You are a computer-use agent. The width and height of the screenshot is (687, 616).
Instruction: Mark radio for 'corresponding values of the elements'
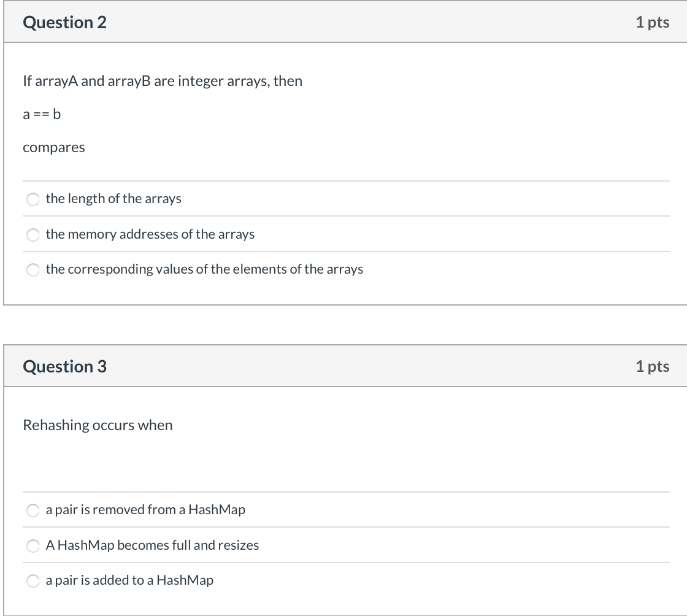(33, 270)
